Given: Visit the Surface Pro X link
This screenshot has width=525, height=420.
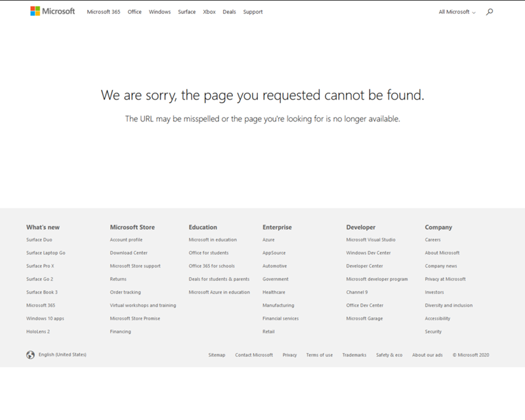Looking at the screenshot, I should [40, 266].
